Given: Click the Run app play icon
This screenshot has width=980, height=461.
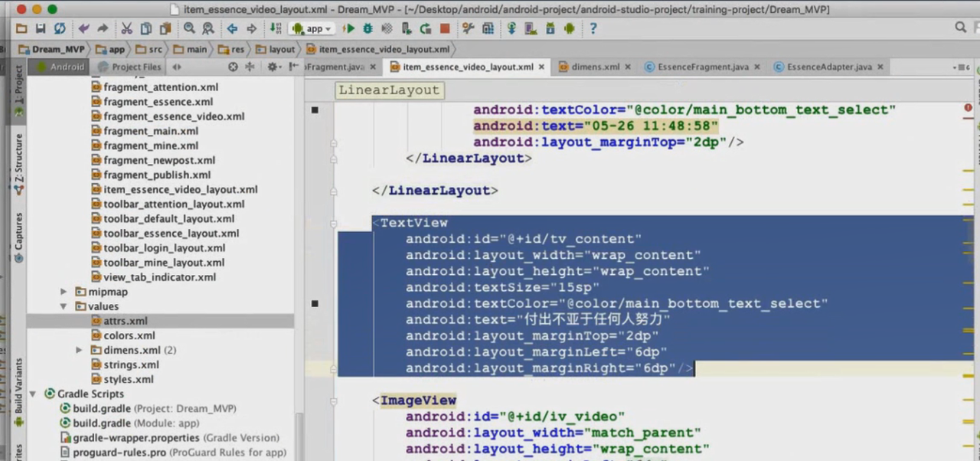Looking at the screenshot, I should 349,28.
